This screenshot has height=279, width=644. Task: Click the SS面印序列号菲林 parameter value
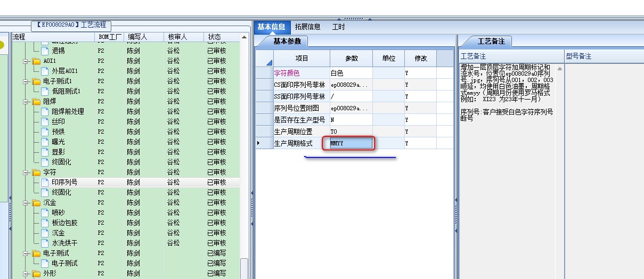click(x=351, y=96)
